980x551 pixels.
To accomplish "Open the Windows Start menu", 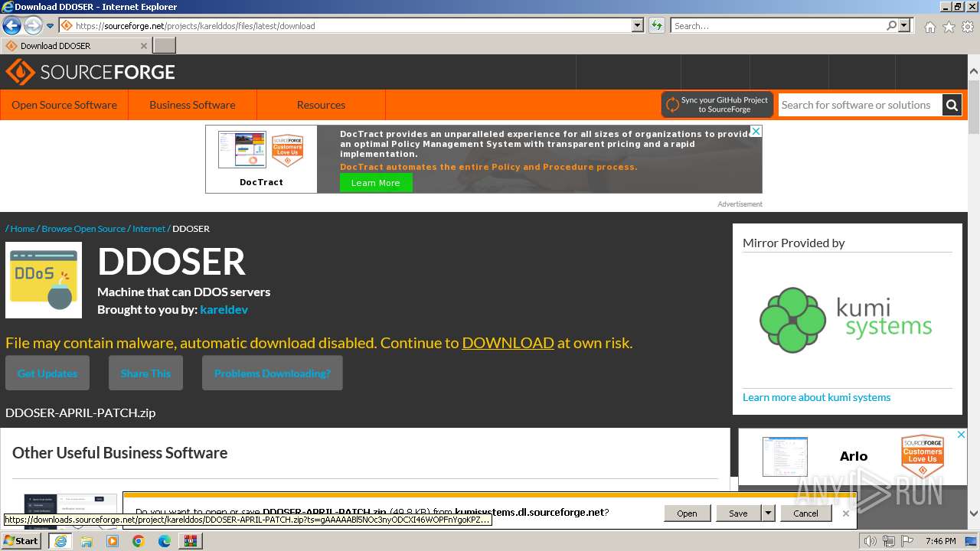I will click(x=21, y=540).
